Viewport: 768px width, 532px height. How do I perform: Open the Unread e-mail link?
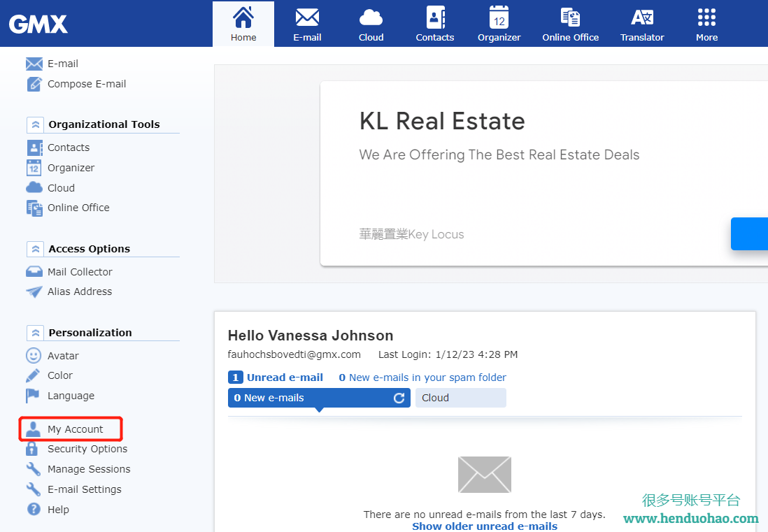click(x=285, y=378)
